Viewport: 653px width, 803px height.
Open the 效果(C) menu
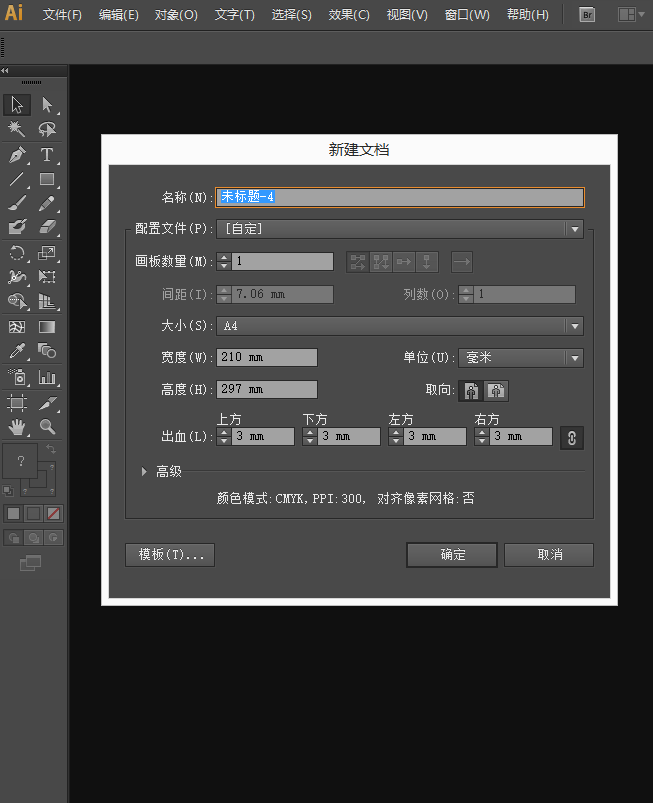[348, 15]
